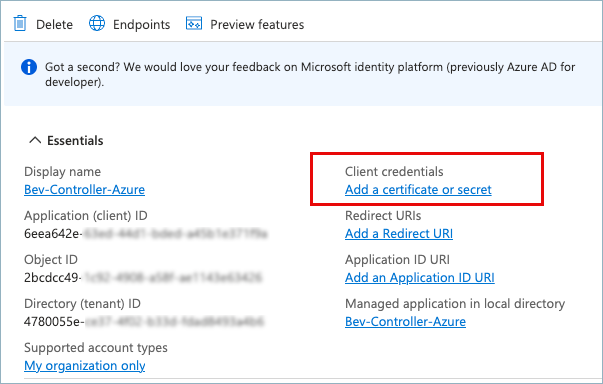Viewport: 603px width, 384px height.
Task: Collapse the Essentials section chevron
Action: click(x=35, y=140)
